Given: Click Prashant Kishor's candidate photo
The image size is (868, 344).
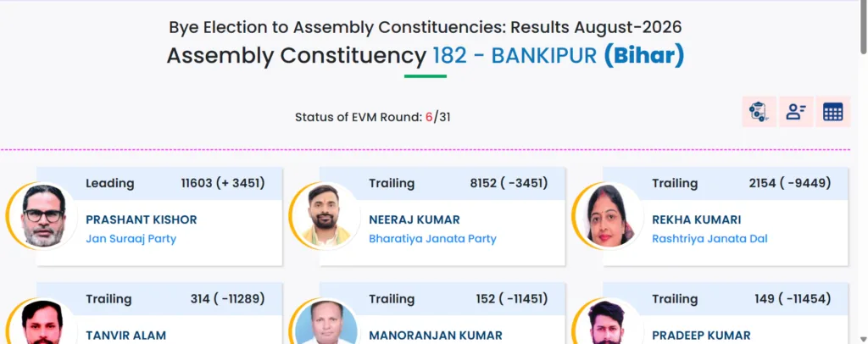Looking at the screenshot, I should click(43, 216).
